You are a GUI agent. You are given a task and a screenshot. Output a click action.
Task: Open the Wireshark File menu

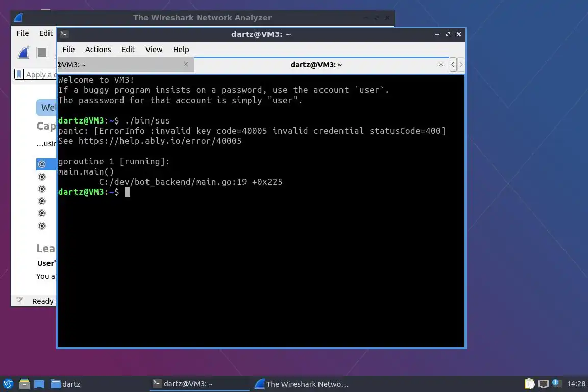pyautogui.click(x=22, y=33)
